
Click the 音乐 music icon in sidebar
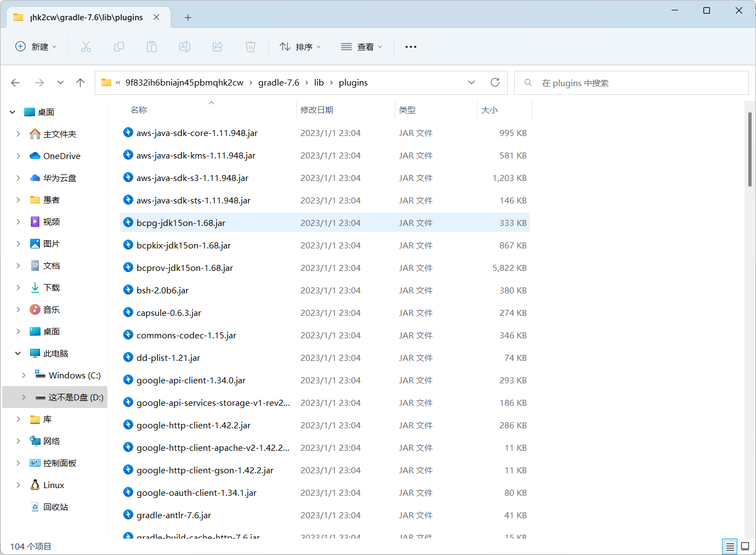click(35, 309)
